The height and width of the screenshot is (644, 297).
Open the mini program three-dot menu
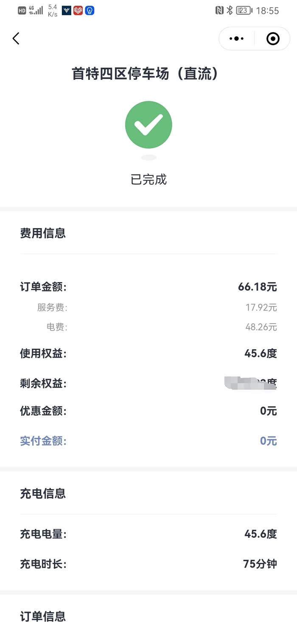[x=236, y=39]
